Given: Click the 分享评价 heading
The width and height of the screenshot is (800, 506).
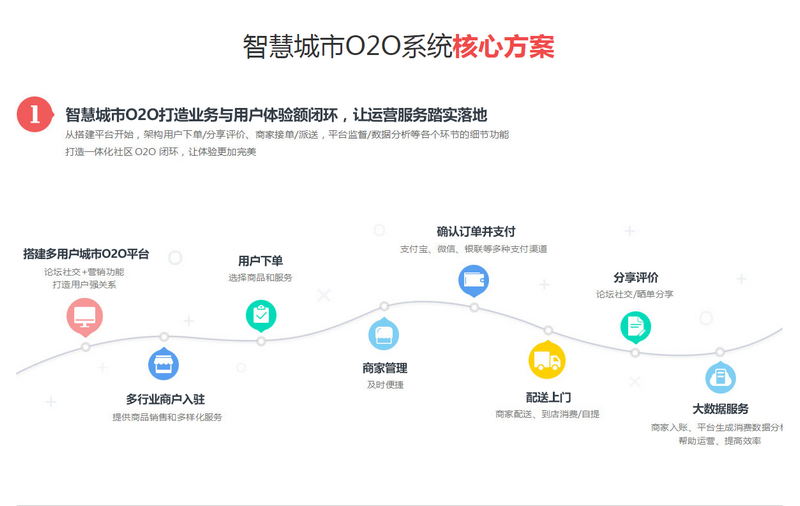Looking at the screenshot, I should (x=636, y=277).
